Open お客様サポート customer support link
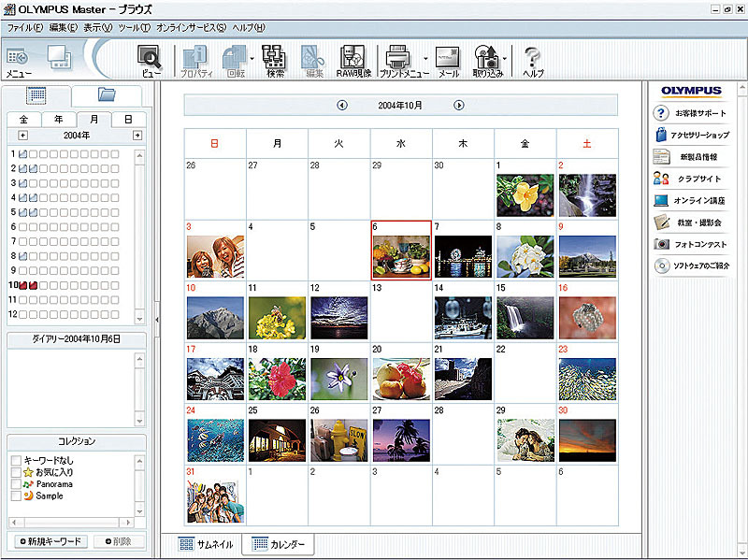This screenshot has width=748, height=560. [x=690, y=113]
